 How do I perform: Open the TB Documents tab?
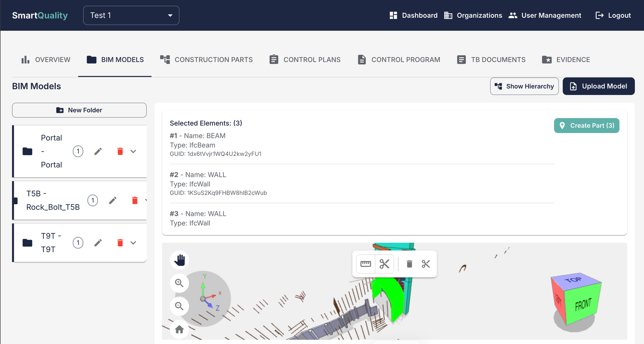pos(491,60)
